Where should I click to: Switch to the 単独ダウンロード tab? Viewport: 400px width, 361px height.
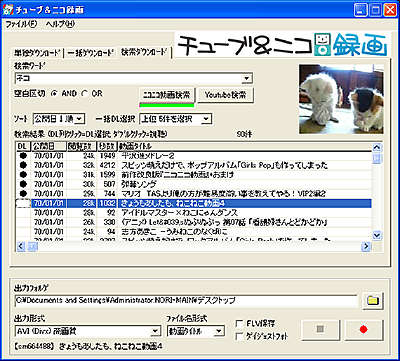(x=37, y=53)
